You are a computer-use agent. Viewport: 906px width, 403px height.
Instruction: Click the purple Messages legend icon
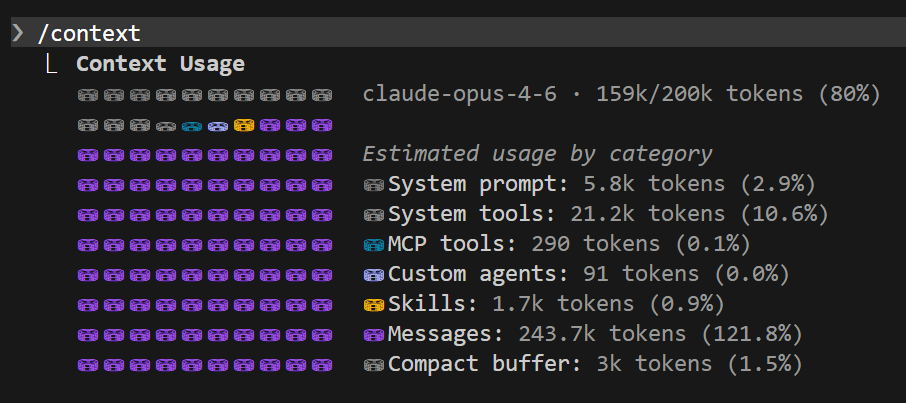point(374,335)
